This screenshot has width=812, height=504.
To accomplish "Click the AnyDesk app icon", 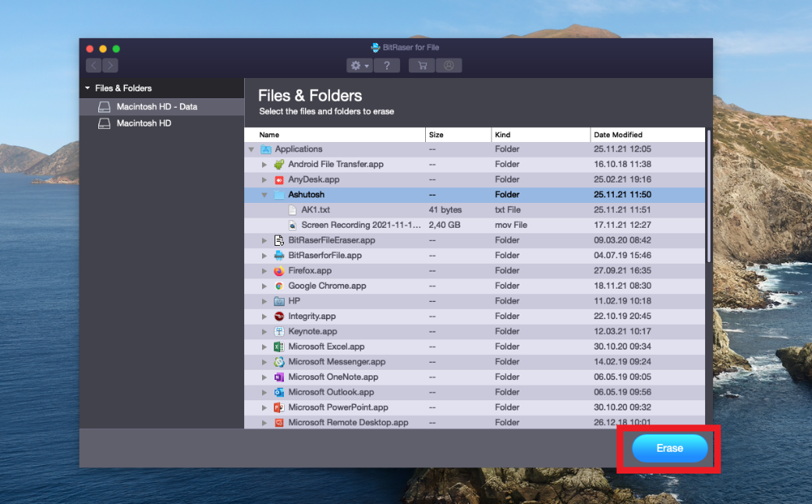I will (279, 179).
